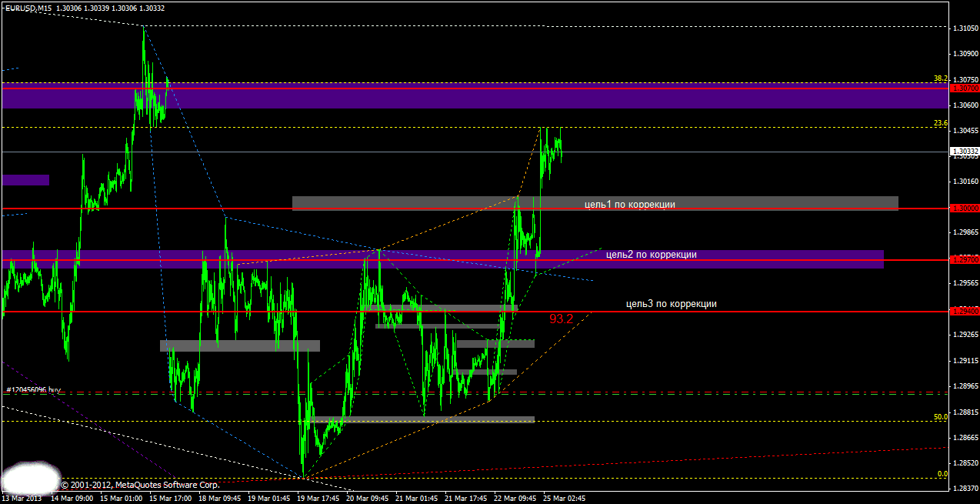Click the '13 Mar 2013' time axis label
Screen dimensions: 980x504
[x=23, y=499]
